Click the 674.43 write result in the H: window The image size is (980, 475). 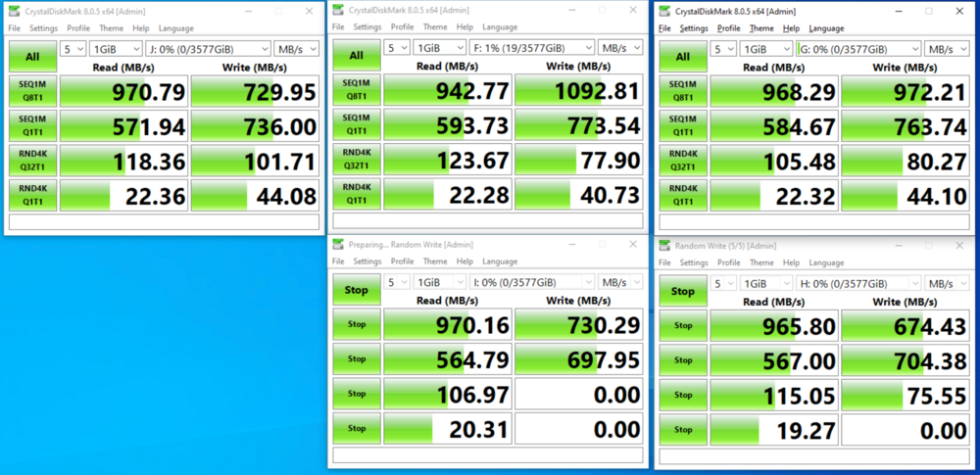[906, 326]
